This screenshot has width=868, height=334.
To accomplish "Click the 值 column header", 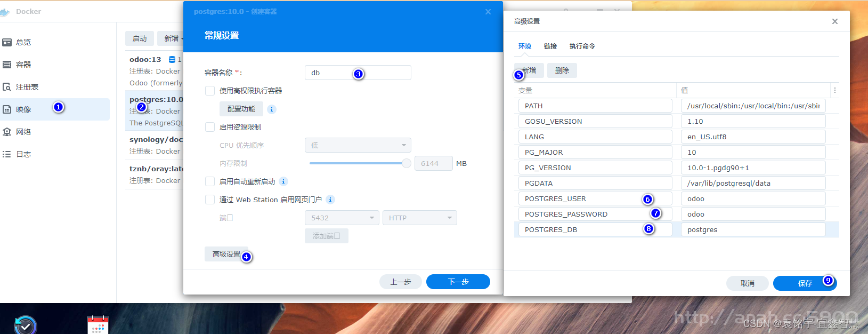I will point(753,90).
